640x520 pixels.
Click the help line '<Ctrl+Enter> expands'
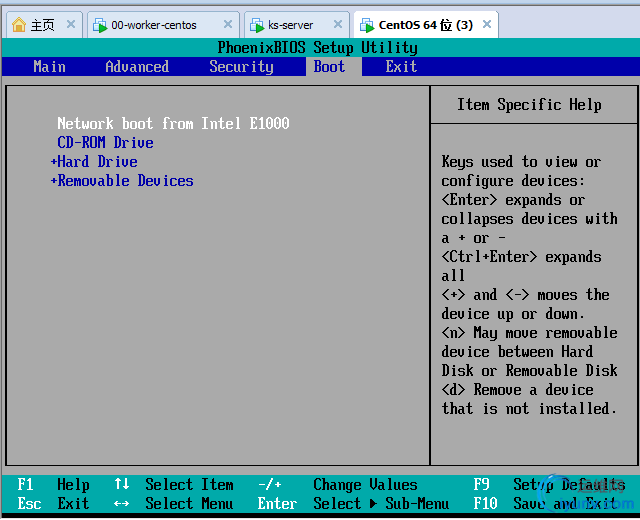(x=521, y=257)
